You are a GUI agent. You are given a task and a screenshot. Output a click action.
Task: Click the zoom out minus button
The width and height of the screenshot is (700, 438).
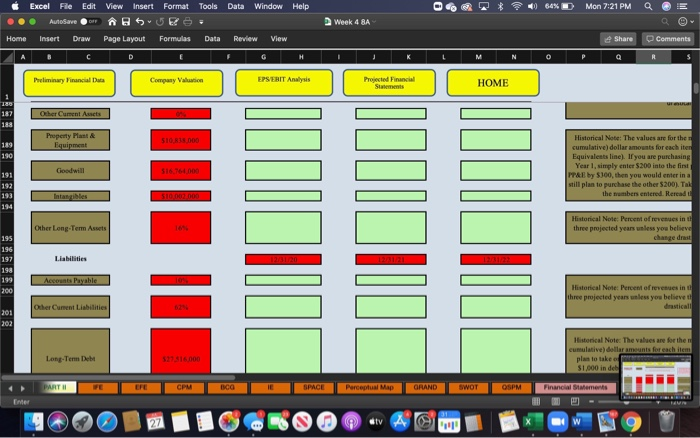click(x=591, y=401)
